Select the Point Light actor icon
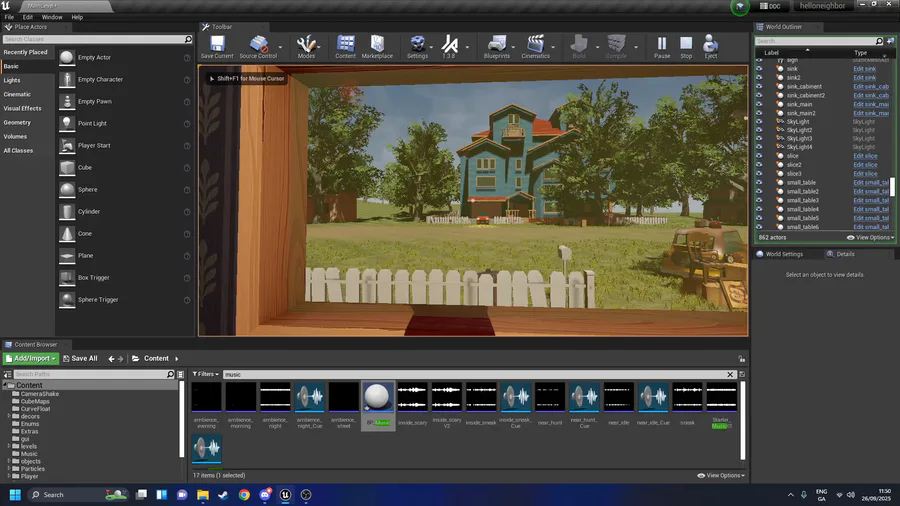 pos(67,123)
